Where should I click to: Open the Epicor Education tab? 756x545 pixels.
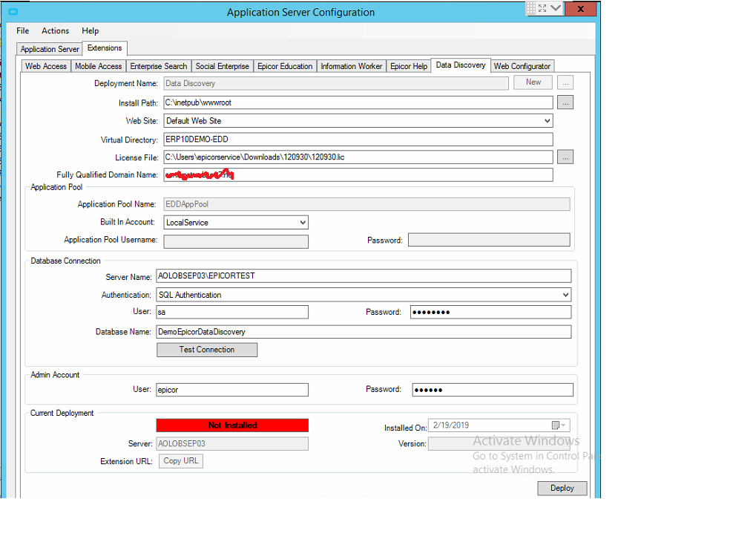pos(285,66)
